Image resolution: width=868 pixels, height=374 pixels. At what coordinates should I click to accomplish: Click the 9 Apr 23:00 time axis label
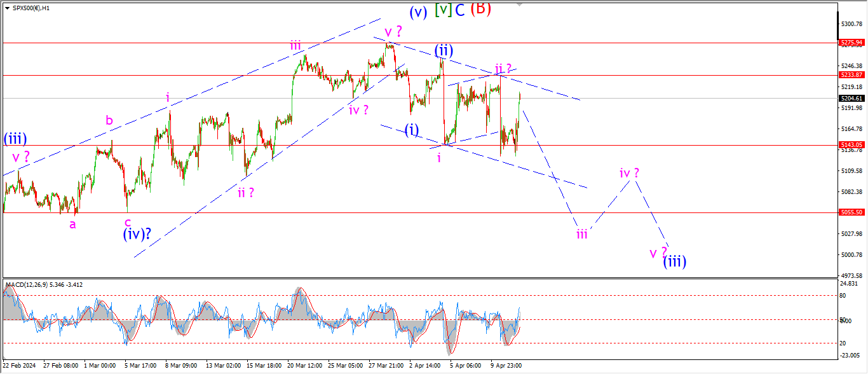508,366
